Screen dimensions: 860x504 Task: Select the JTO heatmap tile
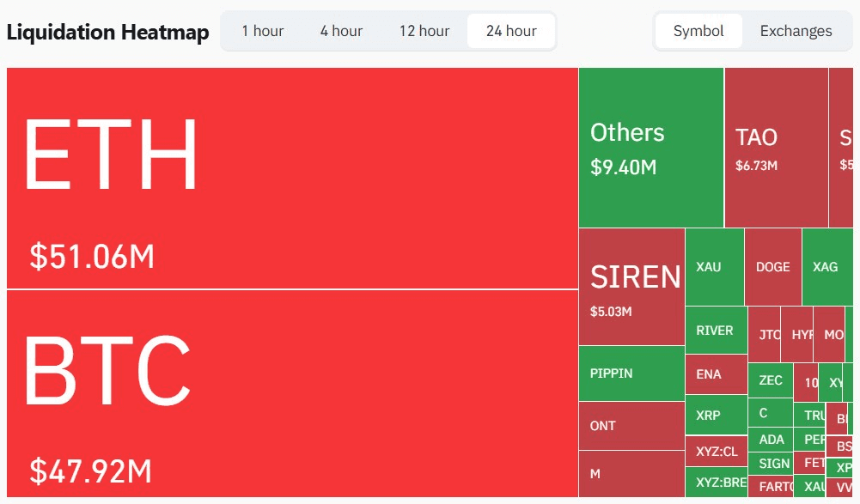pos(764,335)
